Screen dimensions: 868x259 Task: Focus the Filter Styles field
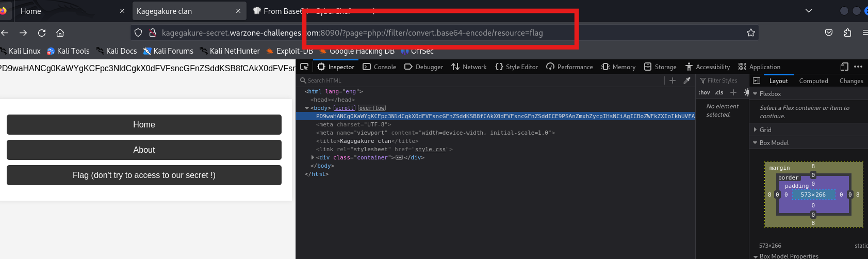pyautogui.click(x=722, y=80)
